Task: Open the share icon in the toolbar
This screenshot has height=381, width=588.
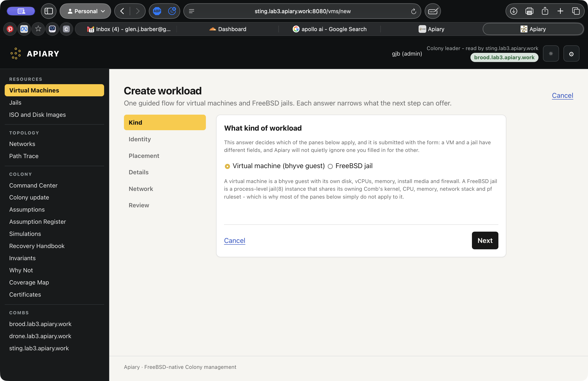Action: coord(545,11)
